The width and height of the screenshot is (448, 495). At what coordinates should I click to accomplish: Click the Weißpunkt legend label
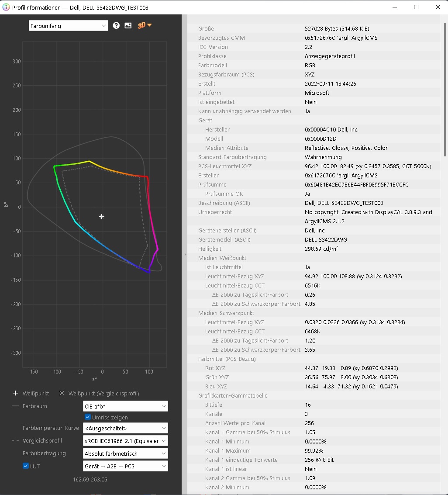[36, 393]
